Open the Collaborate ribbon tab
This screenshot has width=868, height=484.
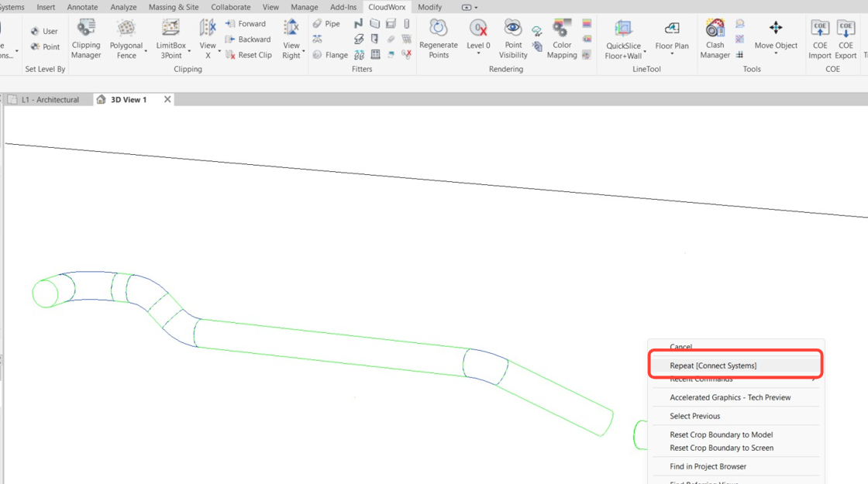coord(231,7)
